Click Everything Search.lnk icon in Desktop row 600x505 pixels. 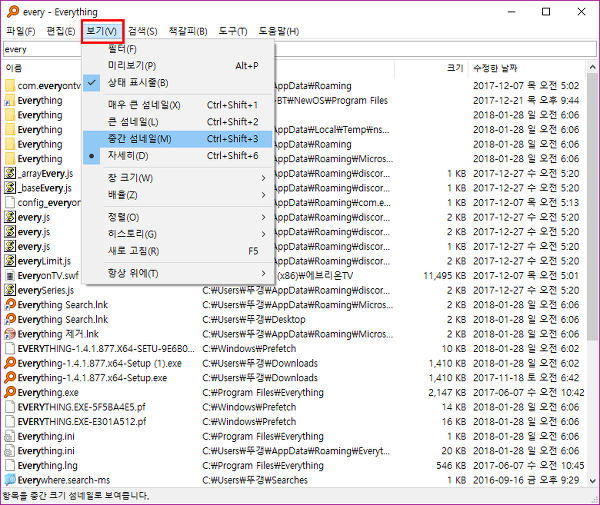pyautogui.click(x=10, y=319)
